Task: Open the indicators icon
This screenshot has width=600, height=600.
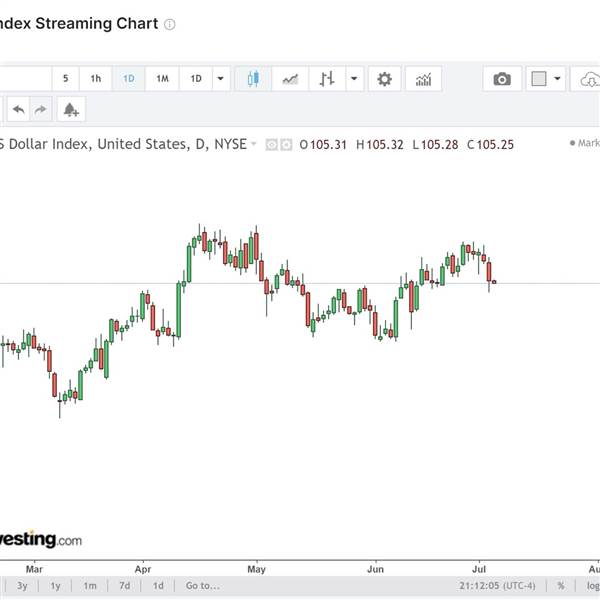Action: (423, 79)
